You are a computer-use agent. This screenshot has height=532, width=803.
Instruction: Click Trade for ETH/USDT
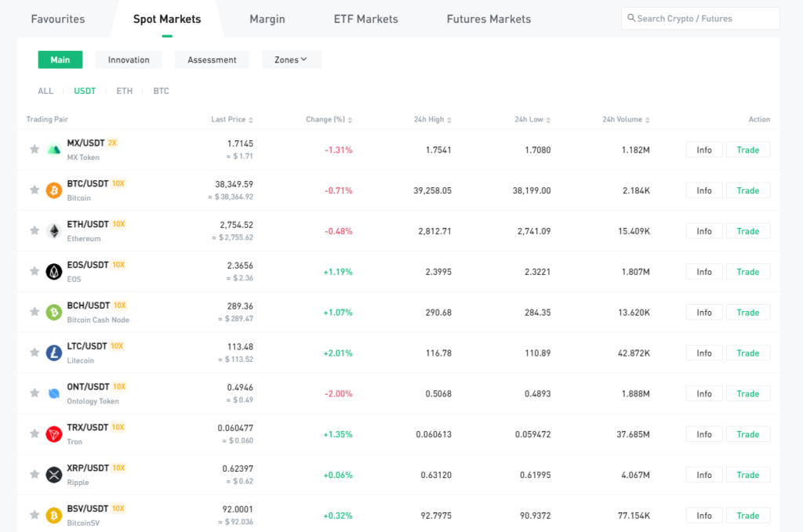pyautogui.click(x=747, y=231)
